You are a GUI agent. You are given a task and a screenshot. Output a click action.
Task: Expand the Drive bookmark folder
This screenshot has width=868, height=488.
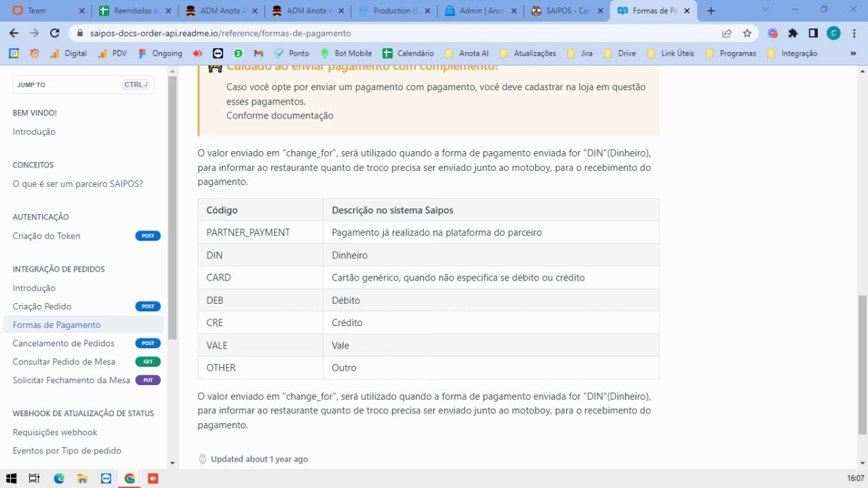coord(619,53)
